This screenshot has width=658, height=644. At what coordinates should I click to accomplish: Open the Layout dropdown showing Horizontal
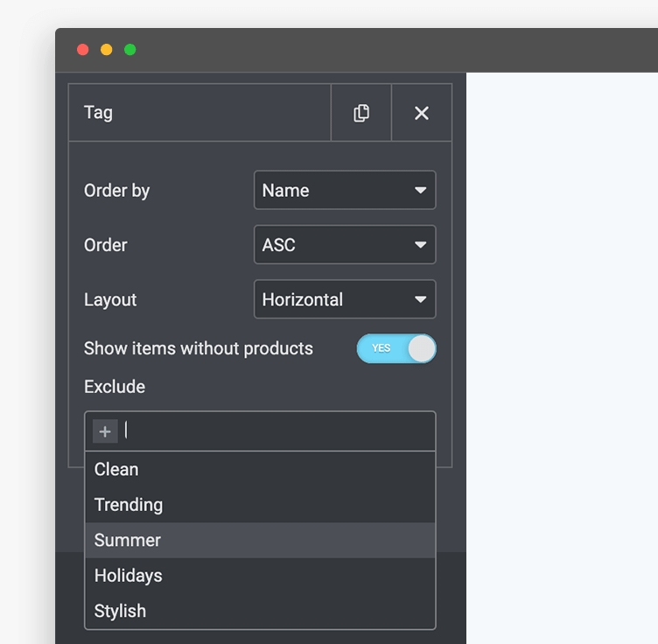[345, 299]
